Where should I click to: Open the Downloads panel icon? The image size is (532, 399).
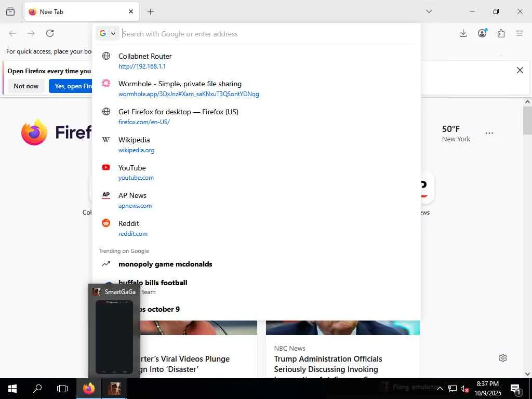463,33
